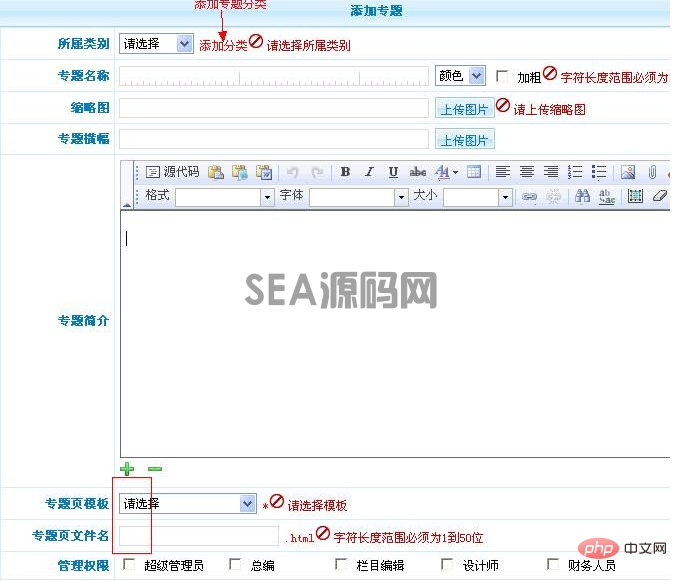
Task: Click the attachment paperclip icon
Action: (x=652, y=172)
